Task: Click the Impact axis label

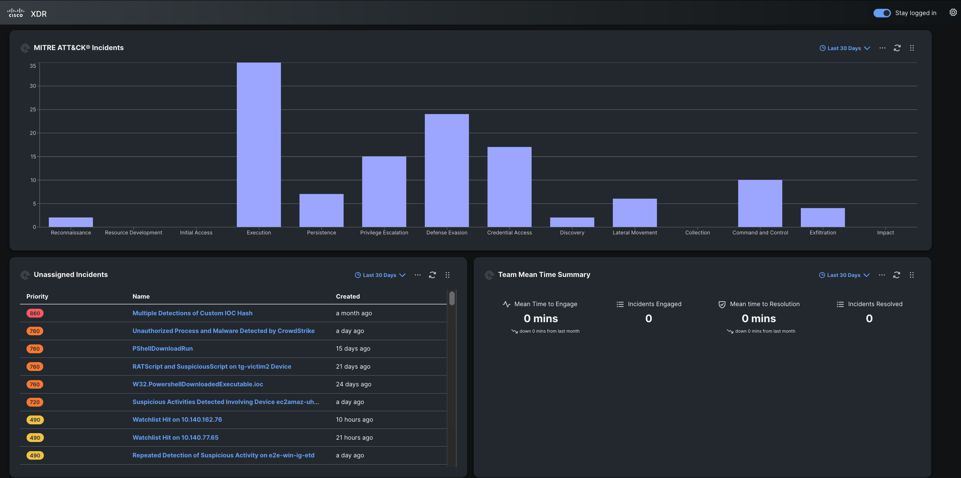Action: click(885, 233)
